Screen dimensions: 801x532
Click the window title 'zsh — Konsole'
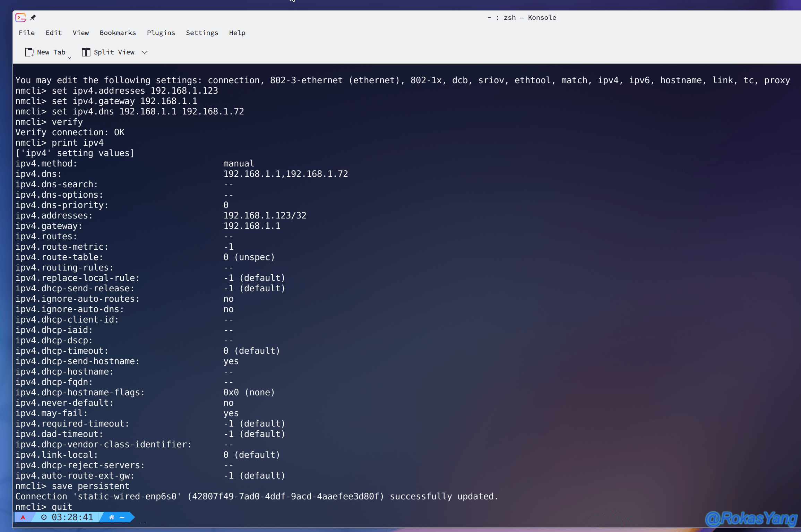530,17
